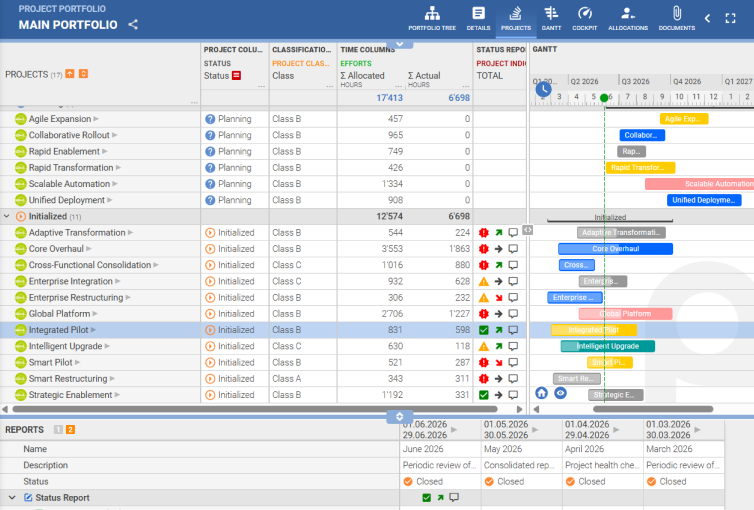The image size is (754, 510).
Task: Switch to the Cockpit tab
Action: click(x=584, y=19)
